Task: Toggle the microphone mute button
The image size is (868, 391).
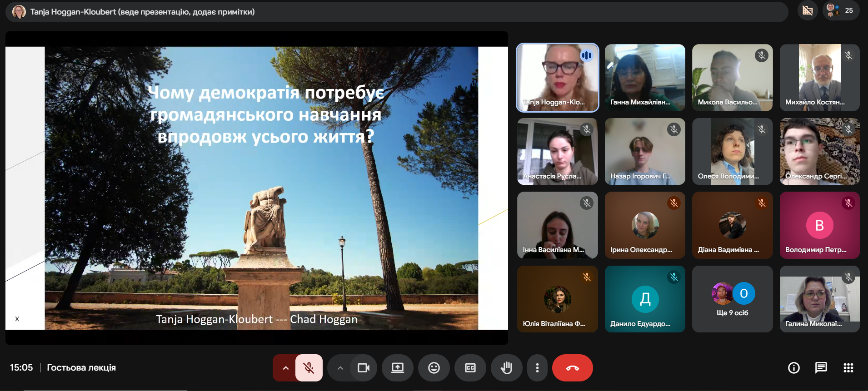Action: tap(309, 368)
